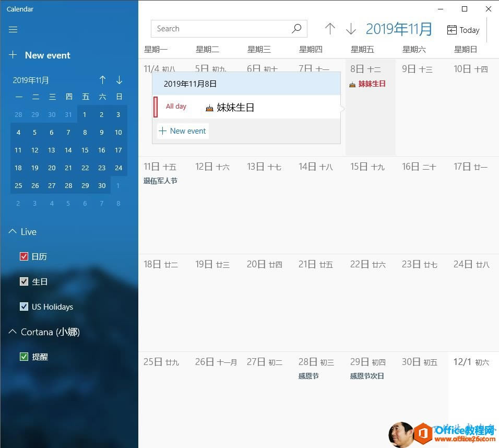
Task: Select the 30日 day cell
Action: point(422,399)
